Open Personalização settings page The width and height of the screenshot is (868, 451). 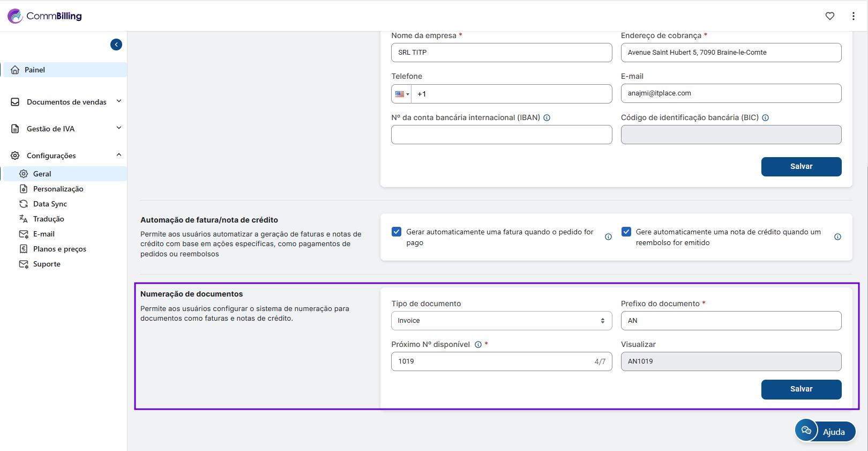tap(58, 189)
